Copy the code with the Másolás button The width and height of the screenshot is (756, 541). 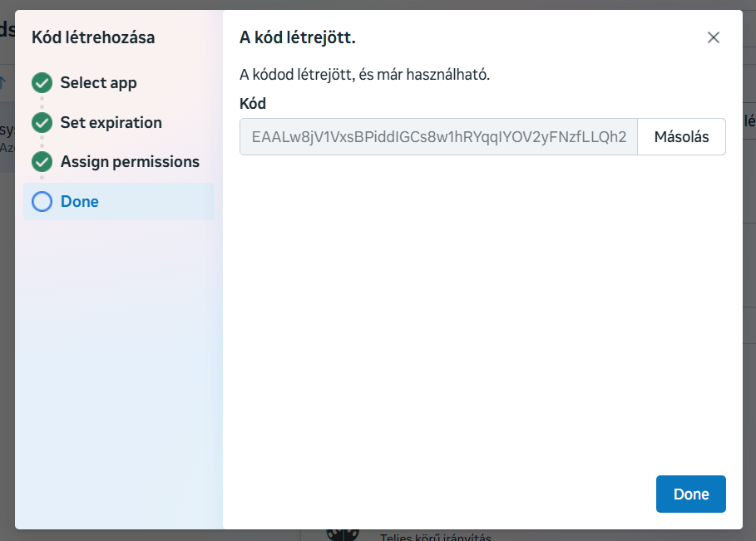[681, 137]
